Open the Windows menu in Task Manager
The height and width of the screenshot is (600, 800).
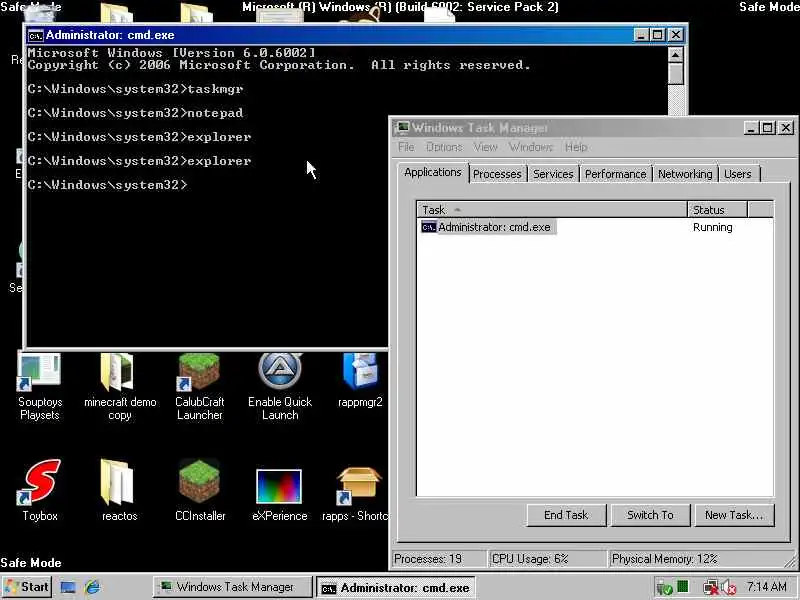point(531,147)
